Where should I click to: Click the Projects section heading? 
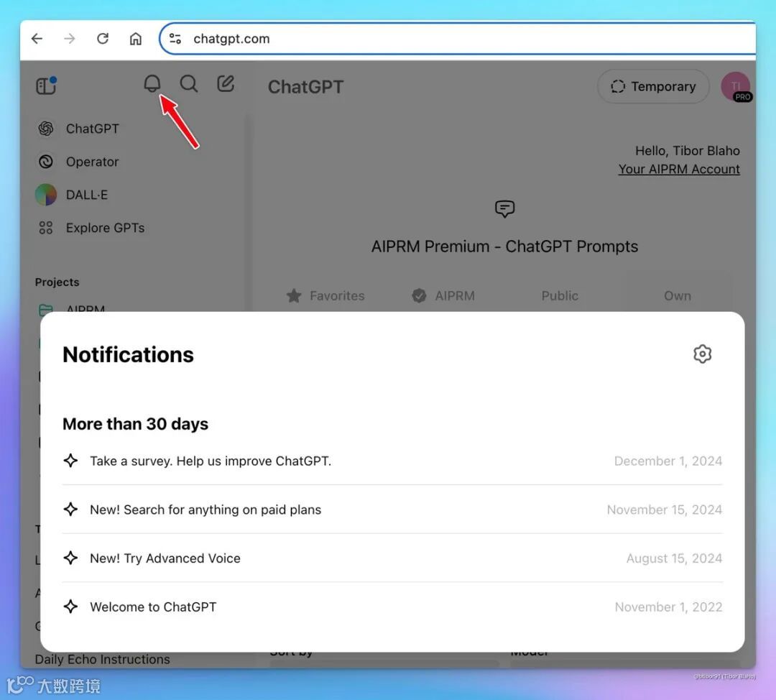(57, 282)
